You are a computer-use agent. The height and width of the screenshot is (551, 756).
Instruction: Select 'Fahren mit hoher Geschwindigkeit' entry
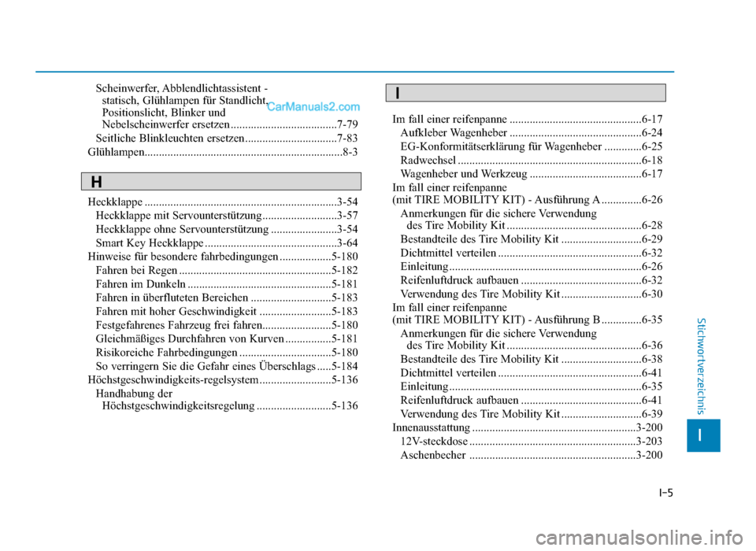227,312
